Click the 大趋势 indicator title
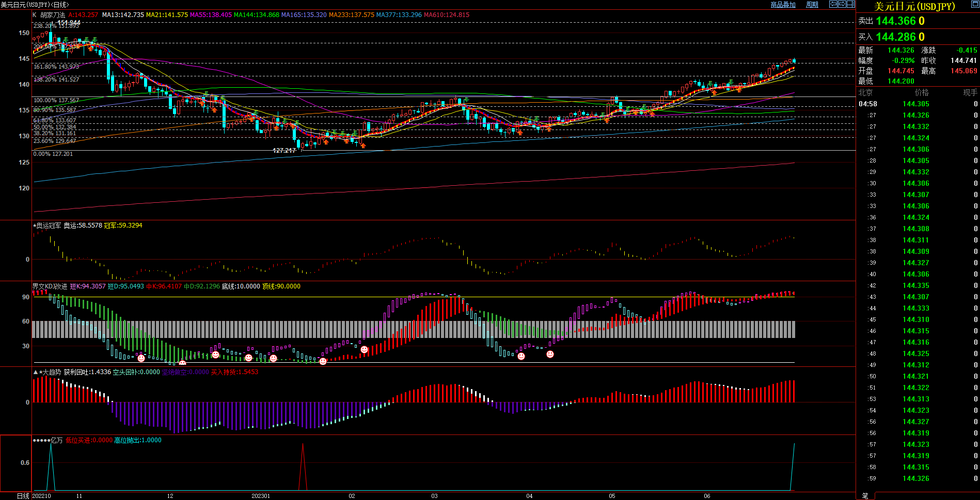 point(51,372)
